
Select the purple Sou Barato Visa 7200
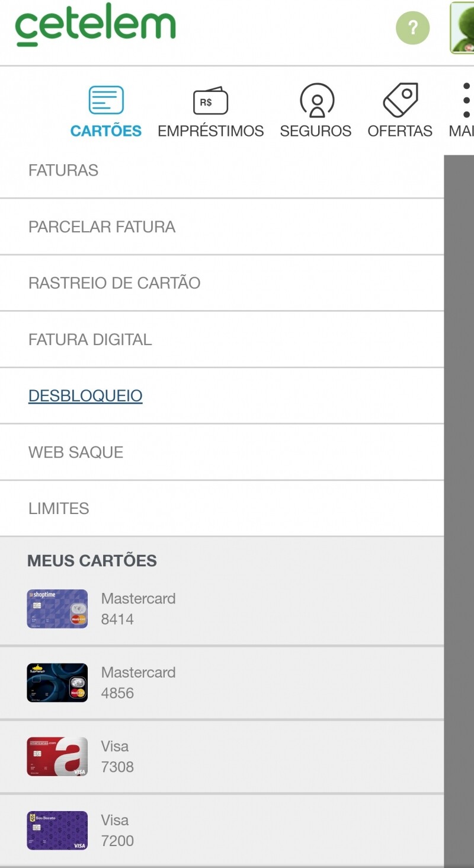pos(57,830)
